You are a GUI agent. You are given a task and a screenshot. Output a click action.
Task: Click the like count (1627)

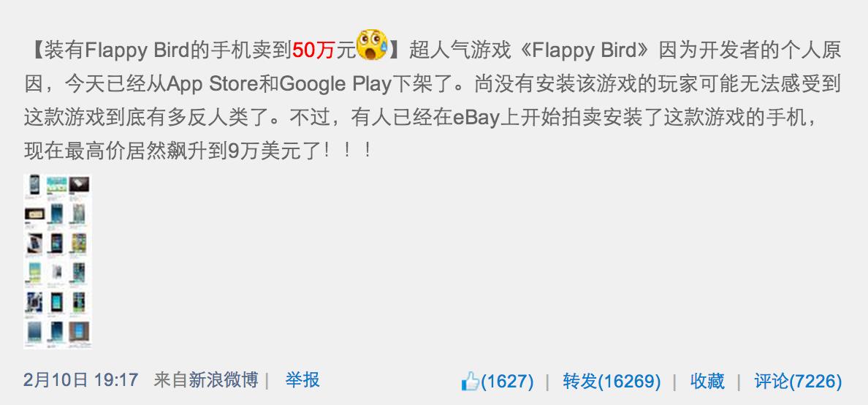tap(508, 381)
